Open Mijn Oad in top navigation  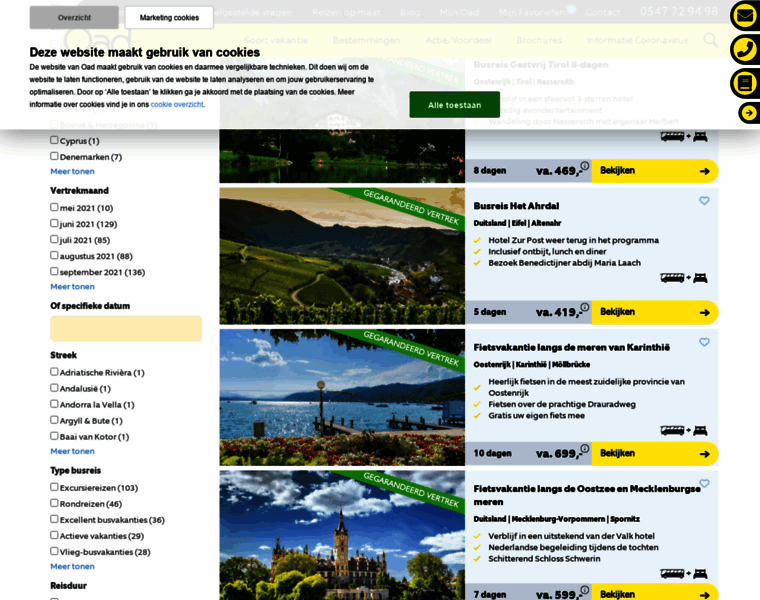click(459, 12)
